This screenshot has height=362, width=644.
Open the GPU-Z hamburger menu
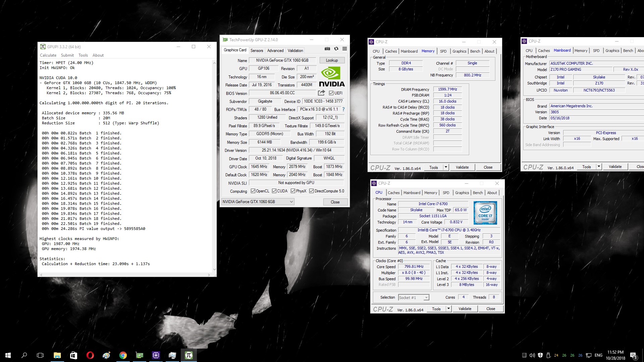(344, 49)
